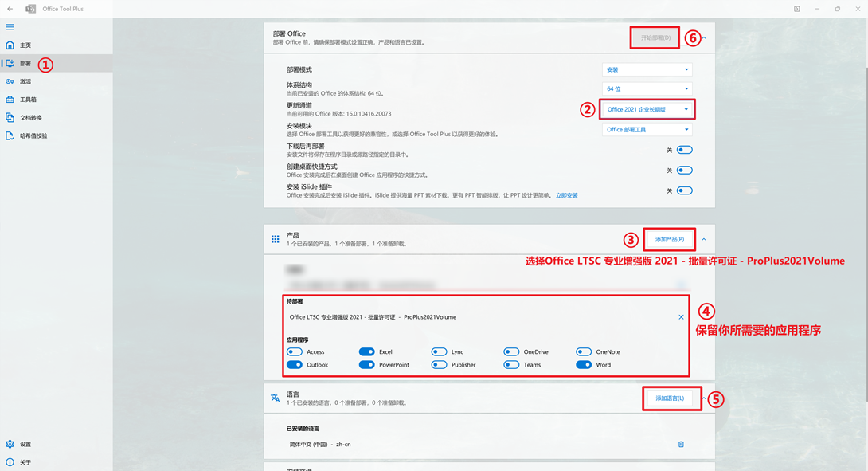Delete 简体中文 zh-cn with trash icon

pyautogui.click(x=681, y=445)
